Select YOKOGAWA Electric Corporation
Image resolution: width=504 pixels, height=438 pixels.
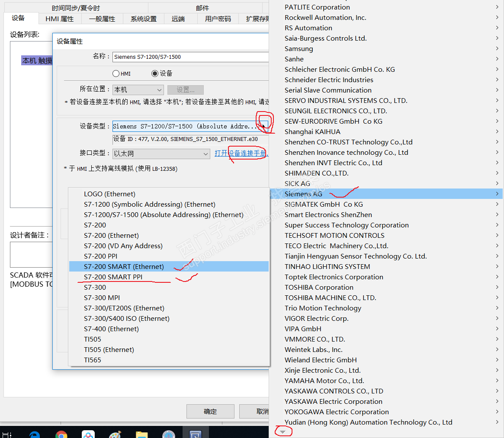387,412
